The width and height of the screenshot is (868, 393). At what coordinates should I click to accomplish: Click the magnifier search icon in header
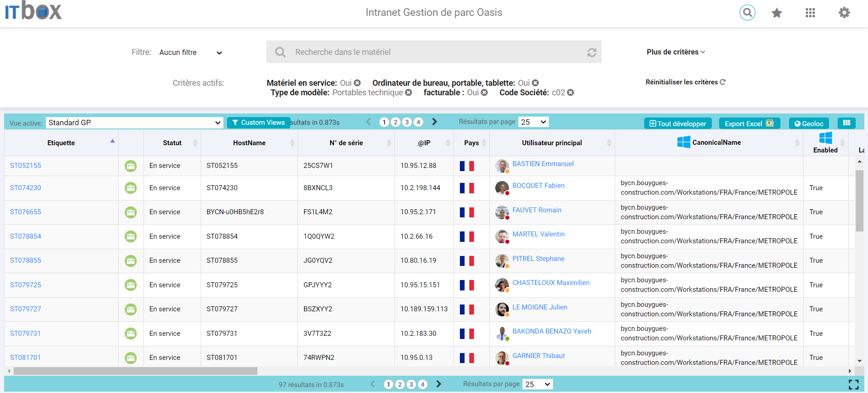pyautogui.click(x=747, y=13)
